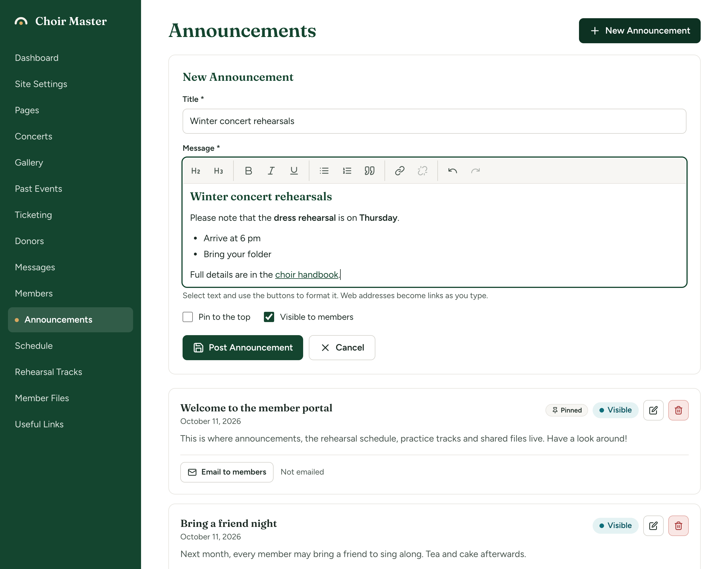
Task: Post the announcement
Action: [x=243, y=348]
